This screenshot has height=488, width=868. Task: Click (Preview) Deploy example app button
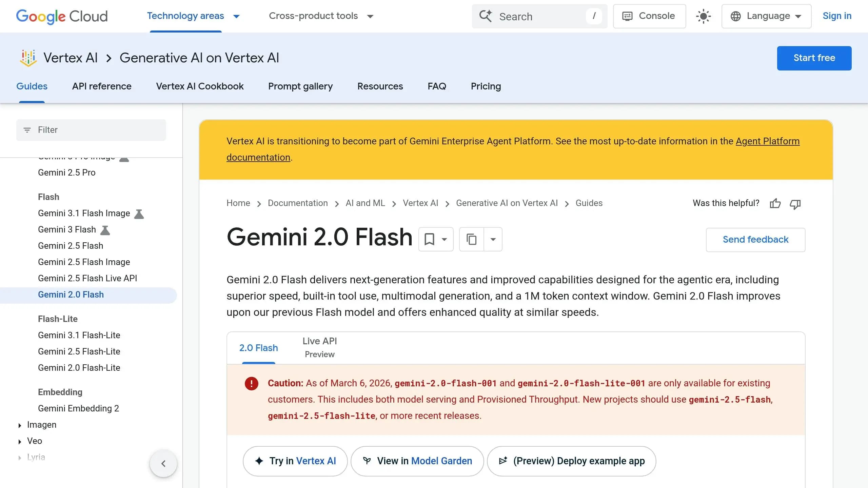point(572,461)
